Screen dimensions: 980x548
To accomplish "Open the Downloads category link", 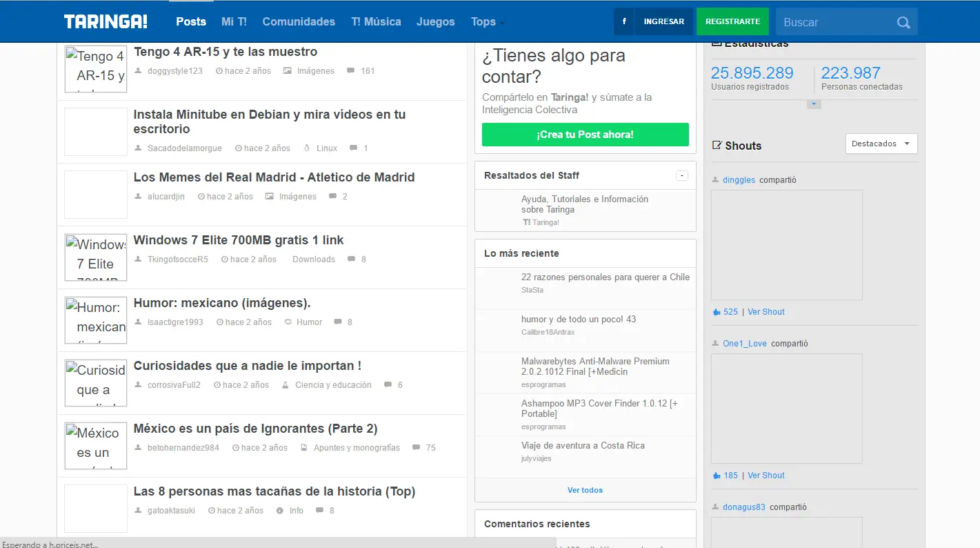I will click(314, 260).
